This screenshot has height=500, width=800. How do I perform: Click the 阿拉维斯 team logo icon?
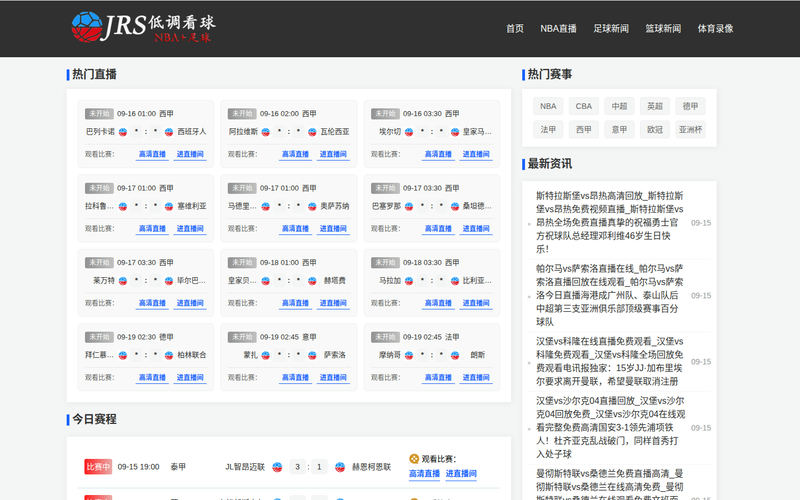266,132
